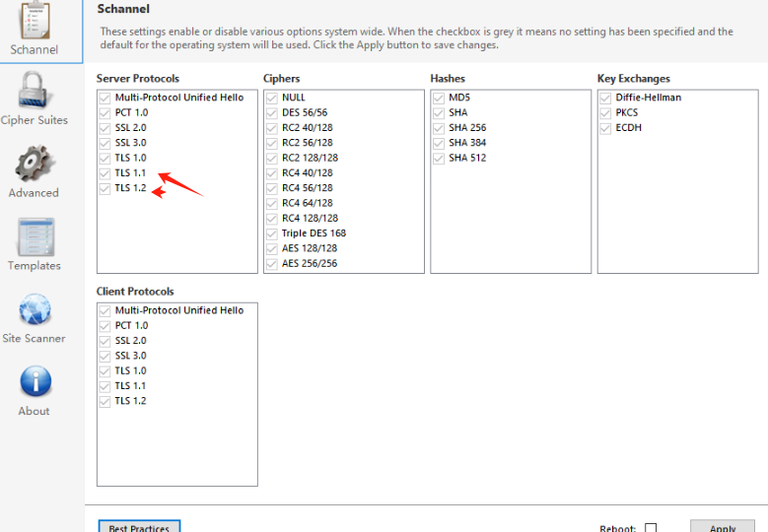Open the Site Scanner globe icon
Image resolution: width=768 pixels, height=532 pixels.
pos(34,309)
